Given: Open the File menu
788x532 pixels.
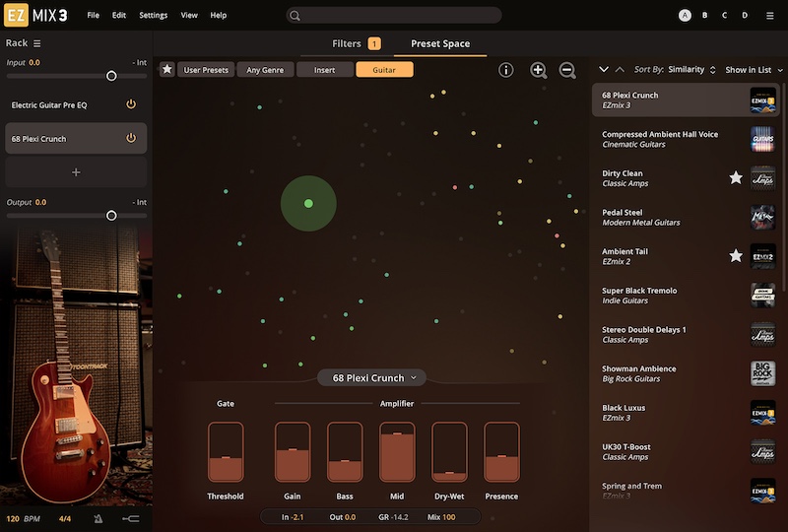Looking at the screenshot, I should tap(93, 15).
